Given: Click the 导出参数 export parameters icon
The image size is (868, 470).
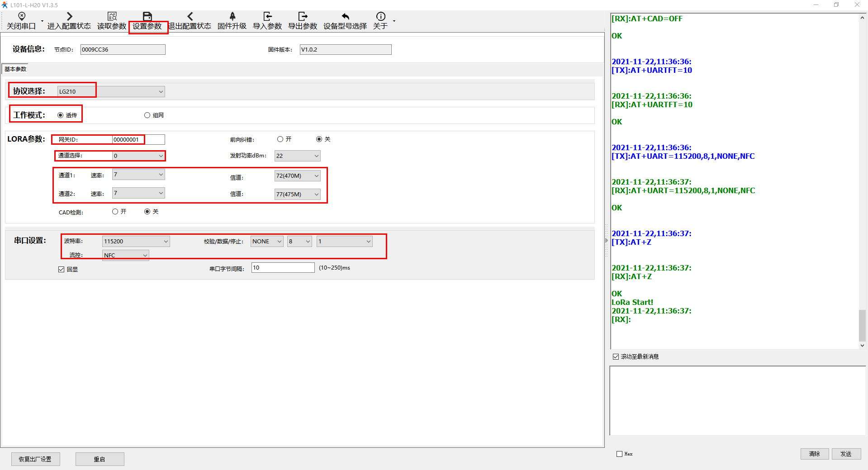Looking at the screenshot, I should click(303, 17).
